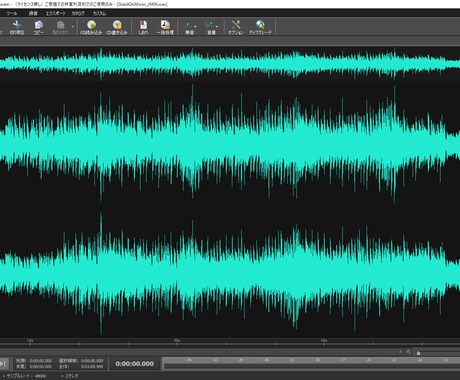Click the 全体 (total length) value
This screenshot has height=380, width=460.
[92, 366]
